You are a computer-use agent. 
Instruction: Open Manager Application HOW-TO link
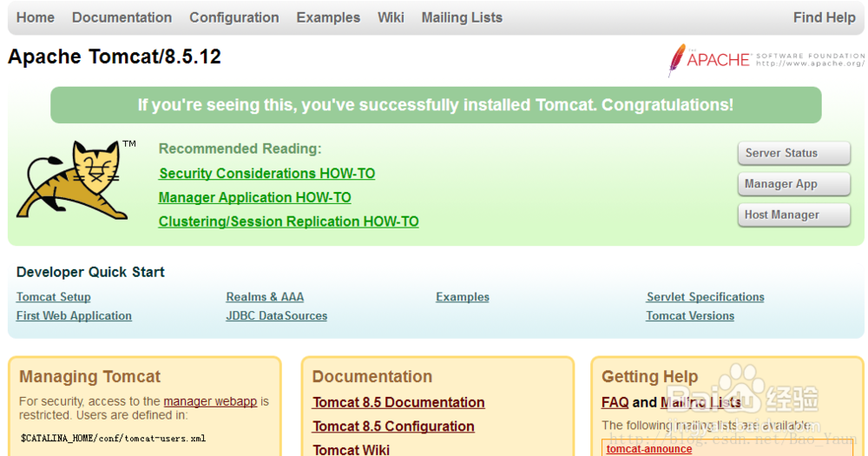coord(255,198)
